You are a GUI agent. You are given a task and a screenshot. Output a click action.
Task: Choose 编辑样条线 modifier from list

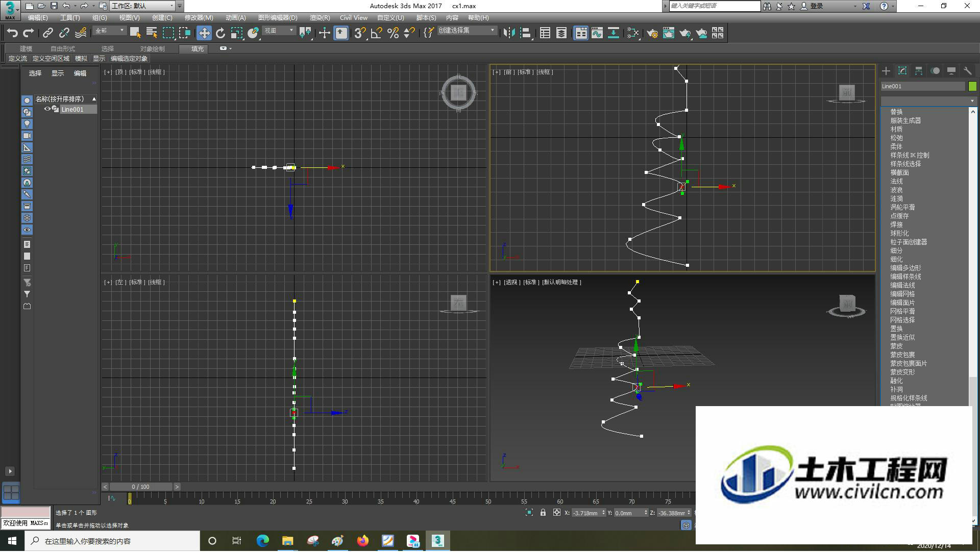(906, 277)
